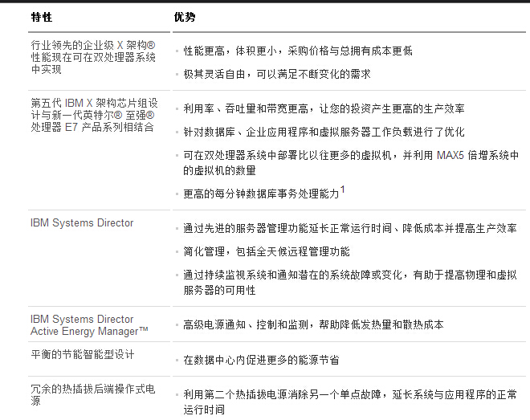Click the 通过持续监视系统 bullet text

(351, 282)
